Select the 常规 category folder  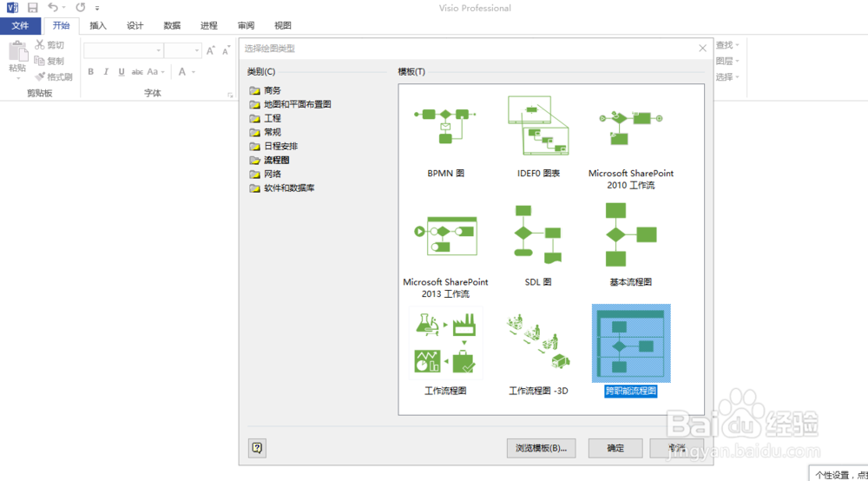pos(265,132)
